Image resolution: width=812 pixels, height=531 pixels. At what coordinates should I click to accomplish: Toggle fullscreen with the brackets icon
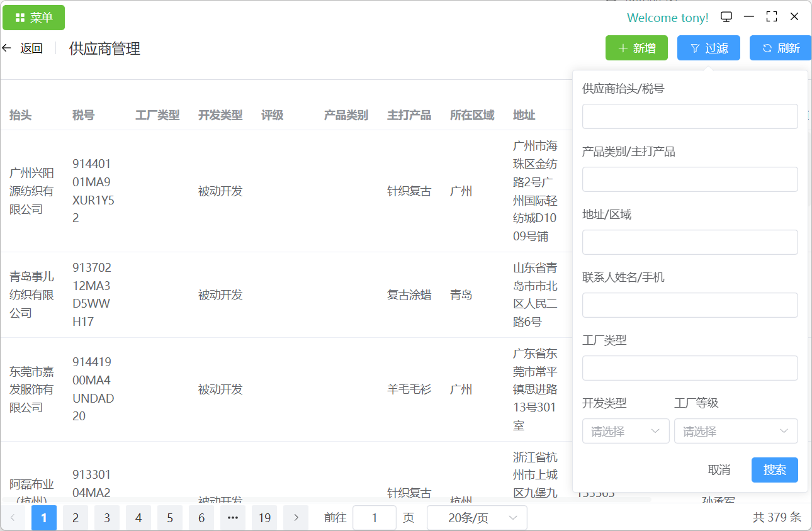(x=772, y=17)
